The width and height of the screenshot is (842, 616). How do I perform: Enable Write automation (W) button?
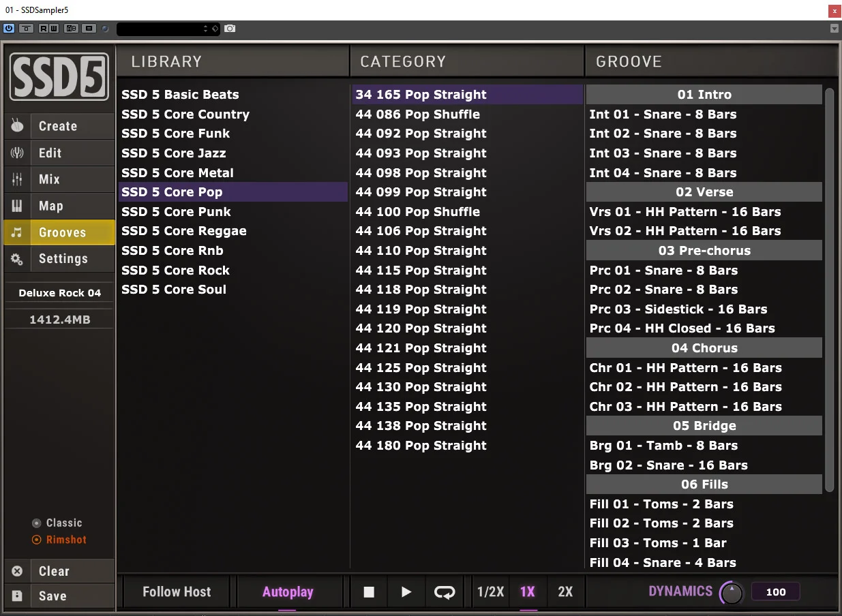53,29
